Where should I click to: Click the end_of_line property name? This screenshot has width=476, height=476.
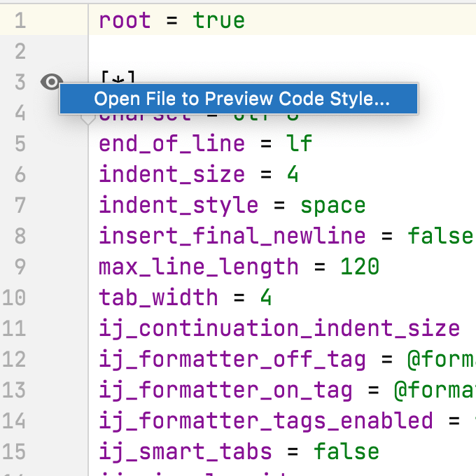[171, 143]
